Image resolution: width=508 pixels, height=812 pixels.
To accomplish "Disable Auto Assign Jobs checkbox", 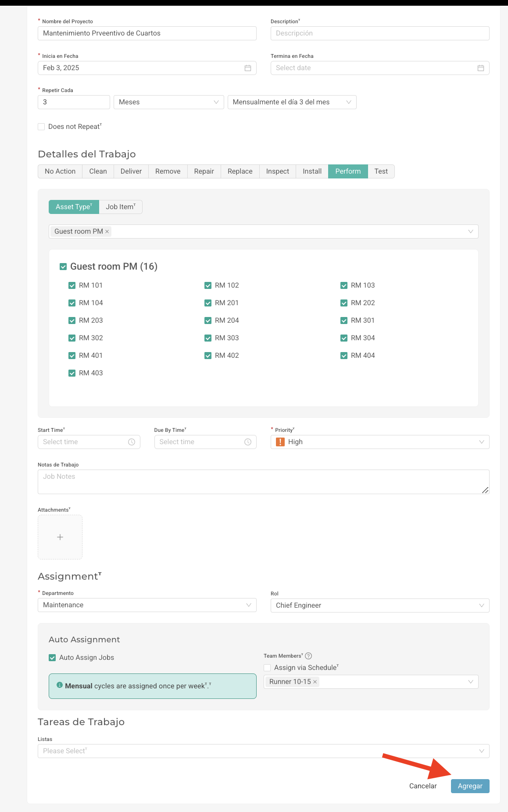I will point(52,658).
